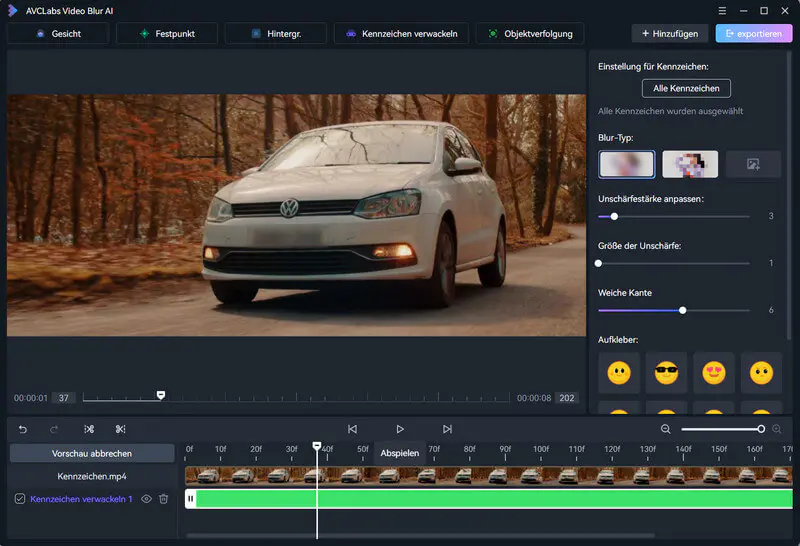
Task: Select the Hintergr. blur tab
Action: 276,34
